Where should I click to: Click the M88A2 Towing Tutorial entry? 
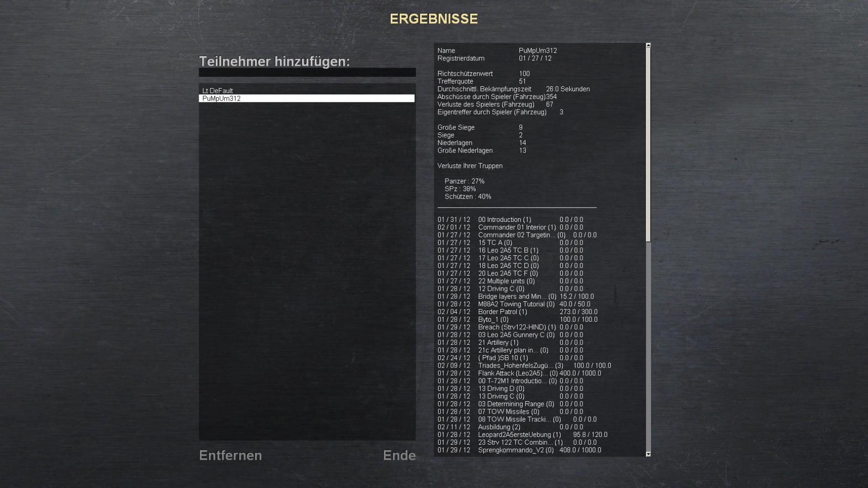pyautogui.click(x=516, y=304)
